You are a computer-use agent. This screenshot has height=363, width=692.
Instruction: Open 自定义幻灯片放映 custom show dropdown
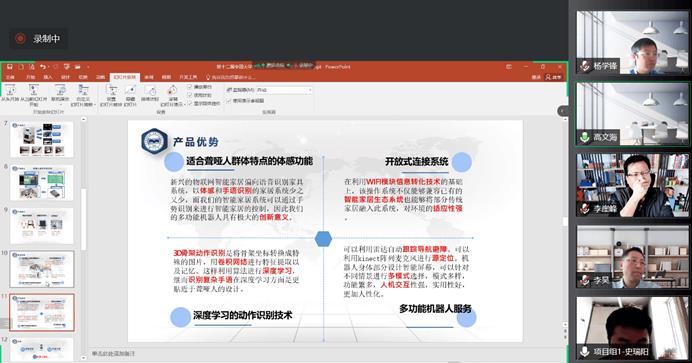point(83,95)
